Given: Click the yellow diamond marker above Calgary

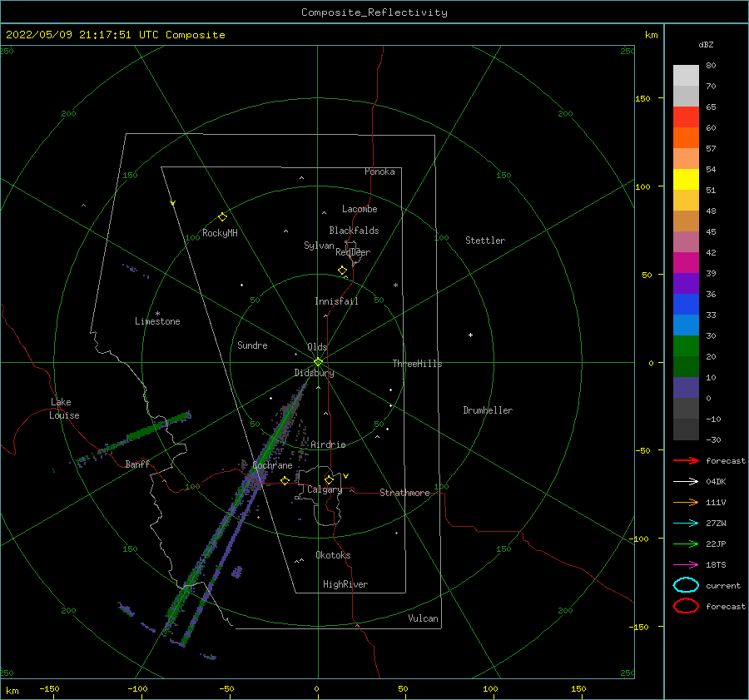Looking at the screenshot, I should pyautogui.click(x=329, y=479).
